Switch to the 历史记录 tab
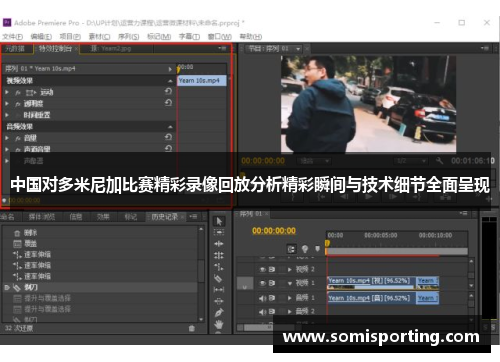The height and width of the screenshot is (362, 500). pyautogui.click(x=165, y=217)
